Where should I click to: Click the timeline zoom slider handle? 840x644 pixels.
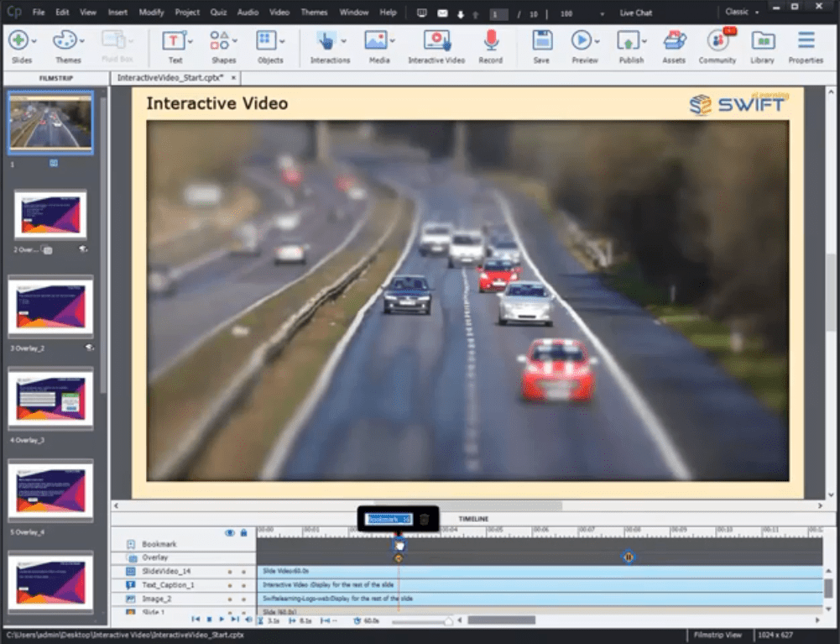pos(448,621)
